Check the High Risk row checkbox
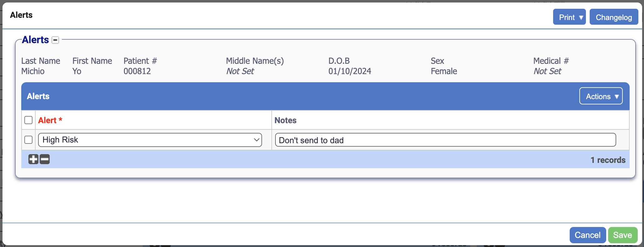This screenshot has height=247, width=644. click(28, 140)
